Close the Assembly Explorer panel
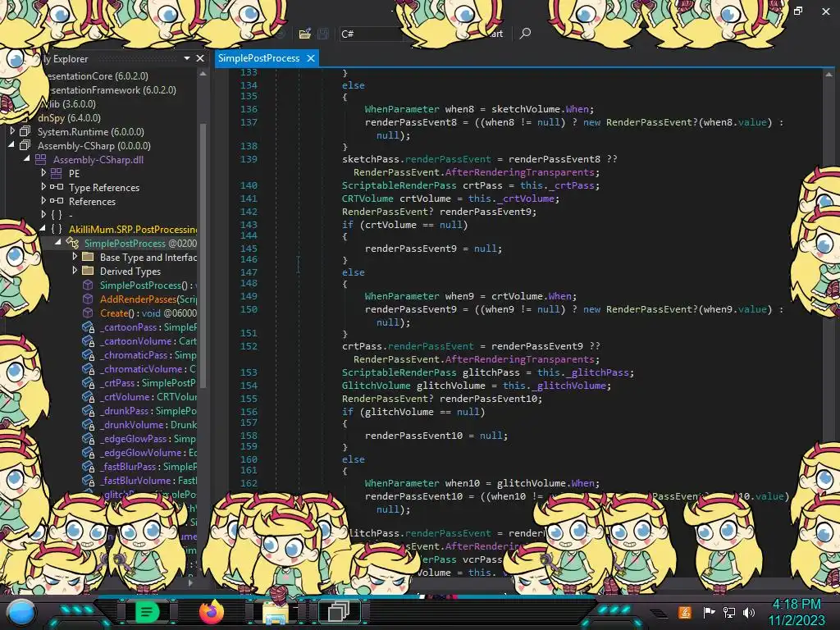Viewport: 840px width, 630px height. point(200,58)
